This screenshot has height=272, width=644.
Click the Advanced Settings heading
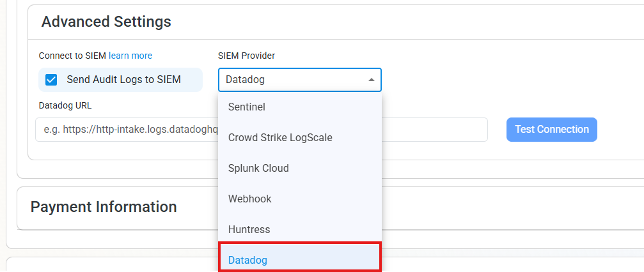click(x=106, y=21)
